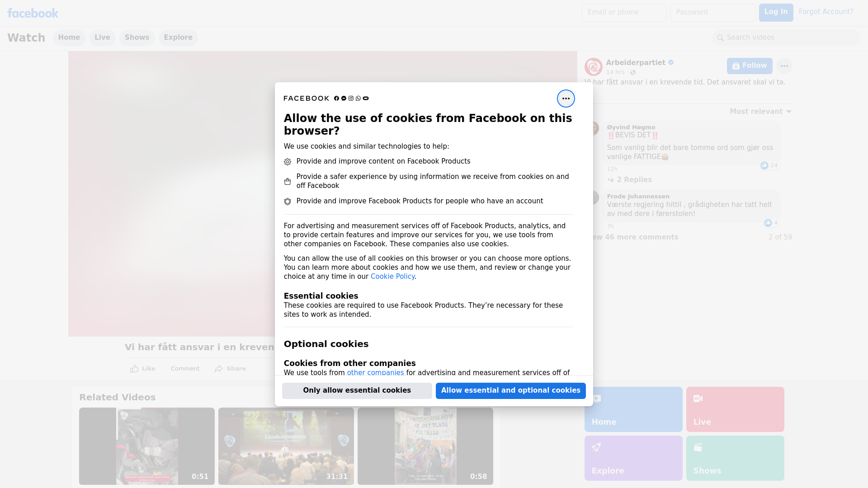
Task: Open the purple Explore tile
Action: tap(633, 458)
